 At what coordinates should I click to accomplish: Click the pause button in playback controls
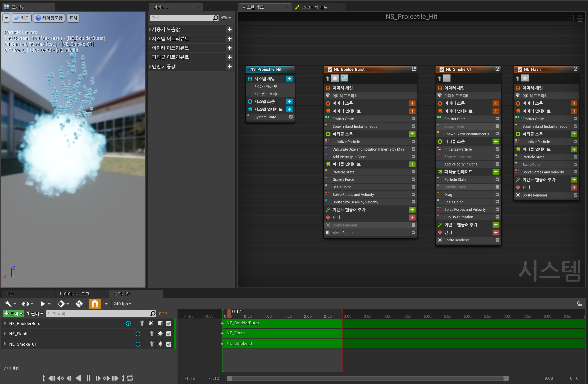89,378
